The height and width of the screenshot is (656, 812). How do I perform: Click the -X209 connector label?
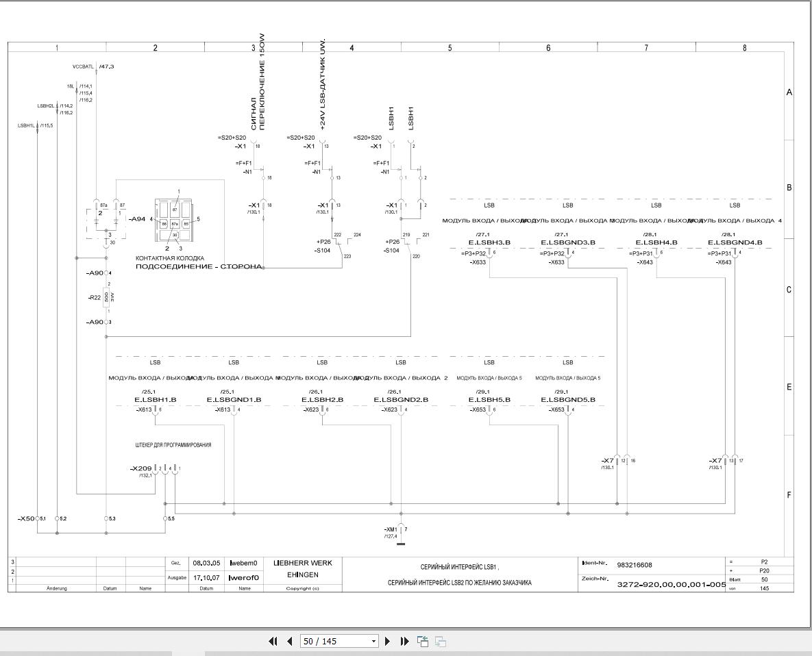141,469
